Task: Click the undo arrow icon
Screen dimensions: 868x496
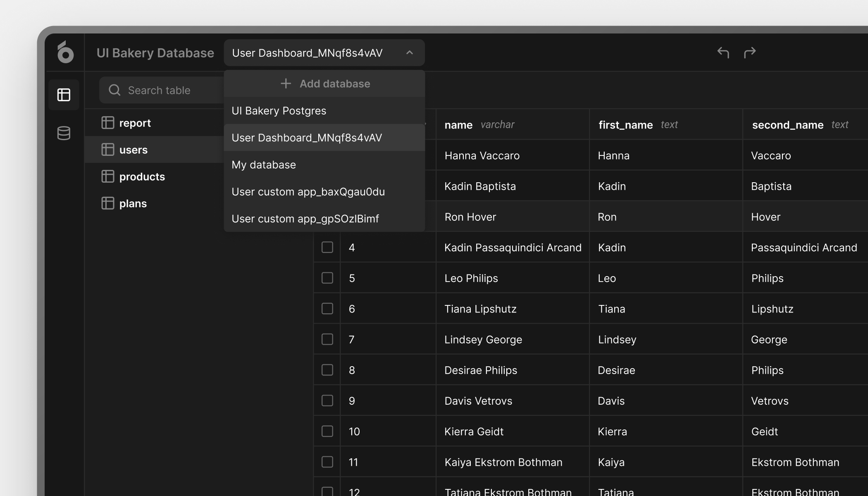Action: coord(723,52)
